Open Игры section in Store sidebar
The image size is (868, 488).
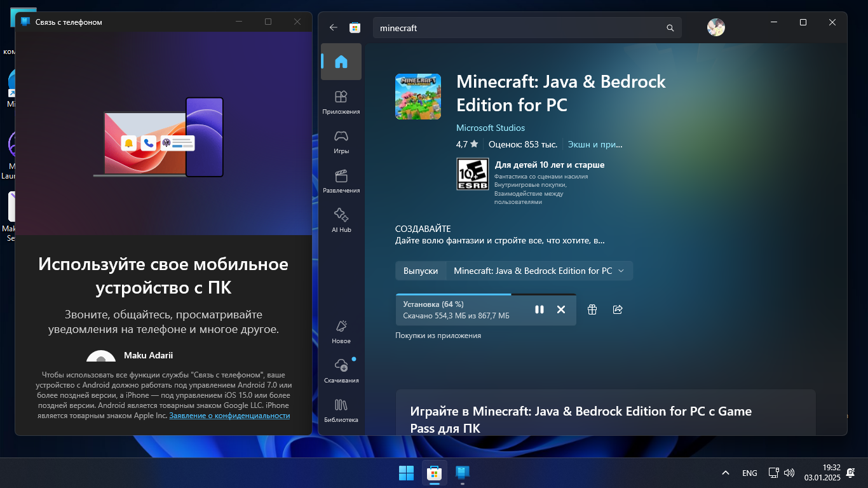(341, 141)
